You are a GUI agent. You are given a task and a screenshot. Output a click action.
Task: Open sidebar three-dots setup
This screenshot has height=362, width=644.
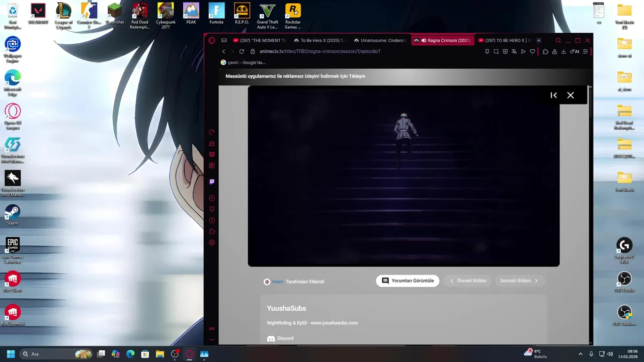(212, 339)
